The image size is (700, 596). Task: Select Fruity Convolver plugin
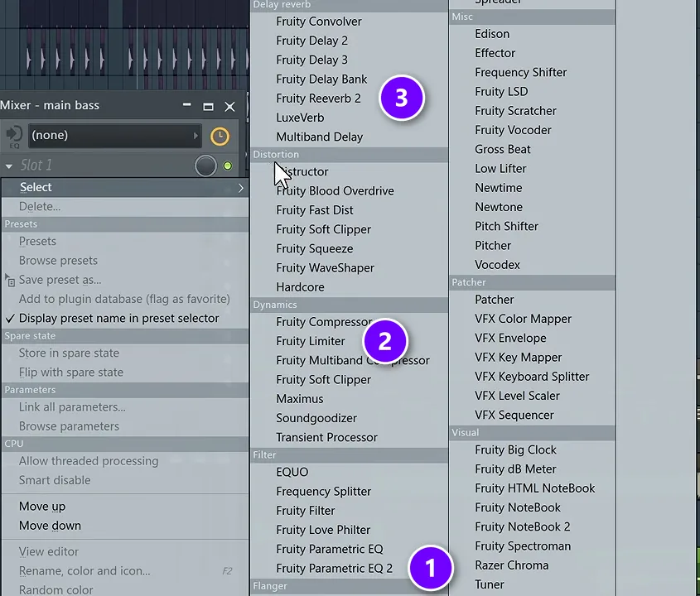pos(319,22)
